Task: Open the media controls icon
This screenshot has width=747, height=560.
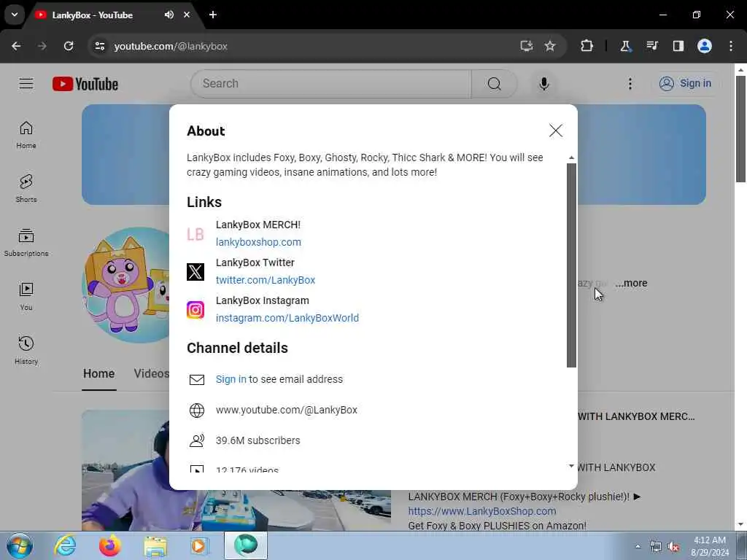Action: 651,46
